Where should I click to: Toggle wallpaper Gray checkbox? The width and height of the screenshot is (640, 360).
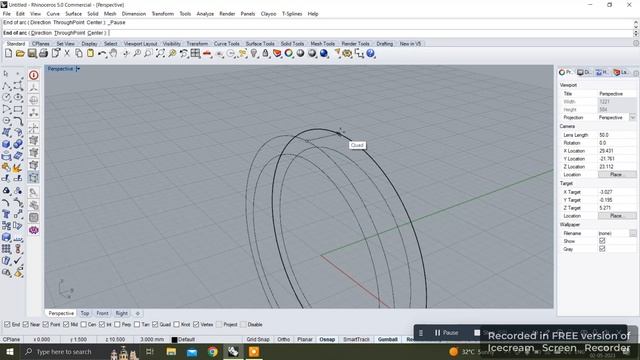click(x=602, y=249)
